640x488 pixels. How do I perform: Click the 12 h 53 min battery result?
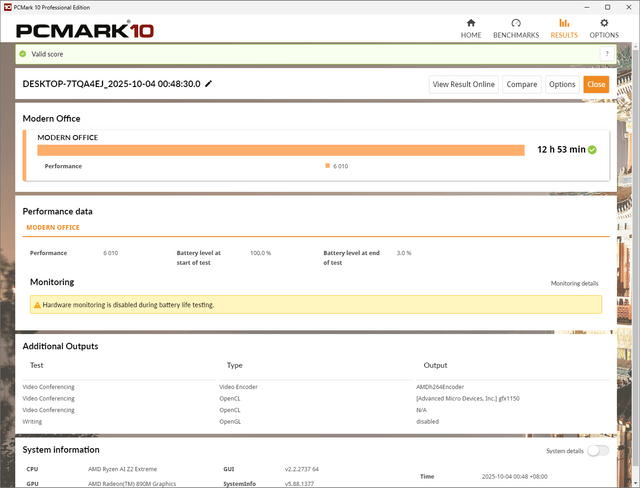pyautogui.click(x=561, y=150)
